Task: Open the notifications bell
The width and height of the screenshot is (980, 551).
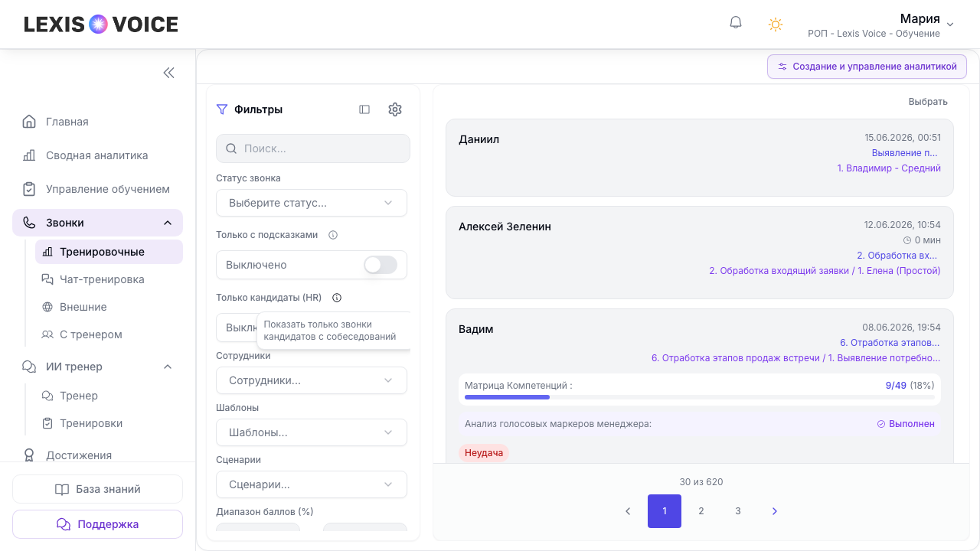Action: 736,23
